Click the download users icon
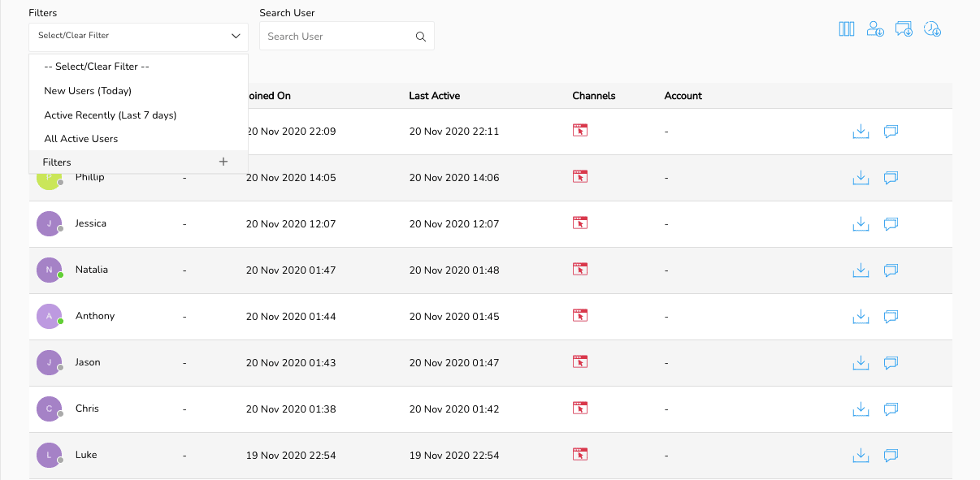 (875, 29)
